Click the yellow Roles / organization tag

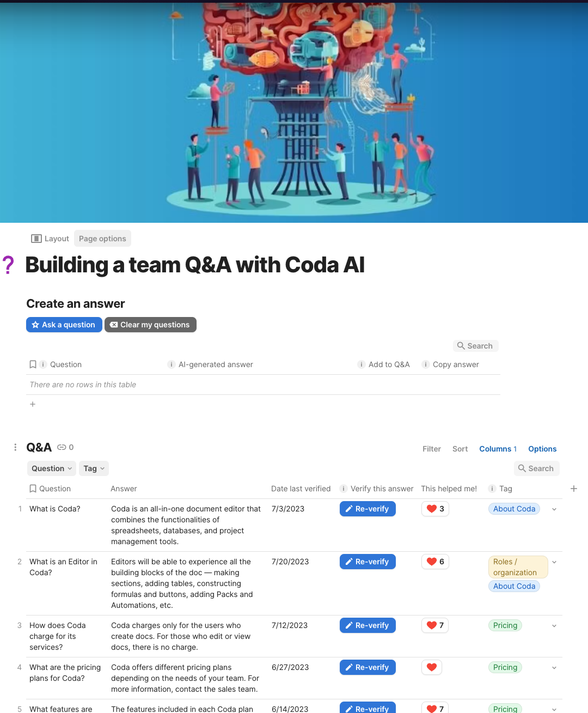coord(515,567)
